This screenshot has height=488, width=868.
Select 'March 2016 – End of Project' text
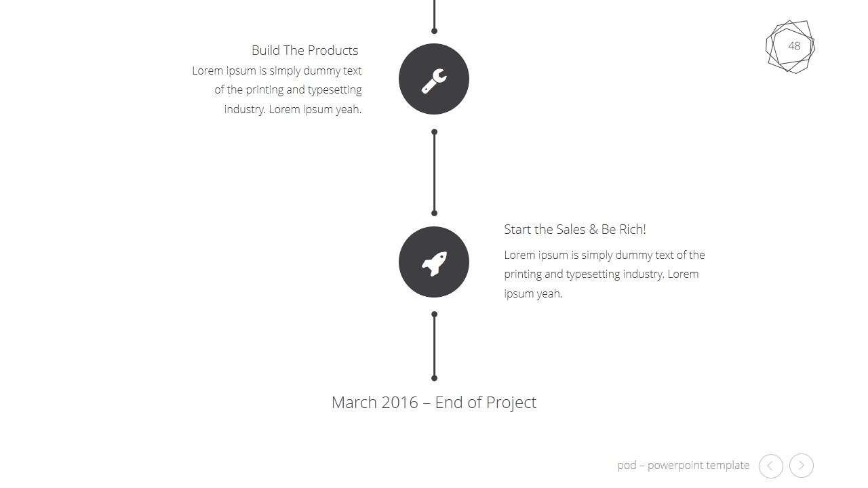point(434,403)
